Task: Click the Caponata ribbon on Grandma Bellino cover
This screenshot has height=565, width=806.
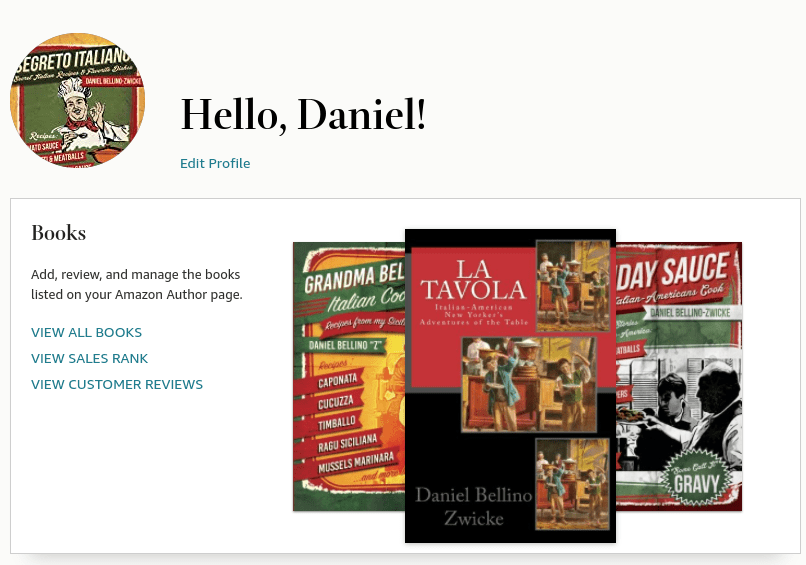Action: click(337, 381)
